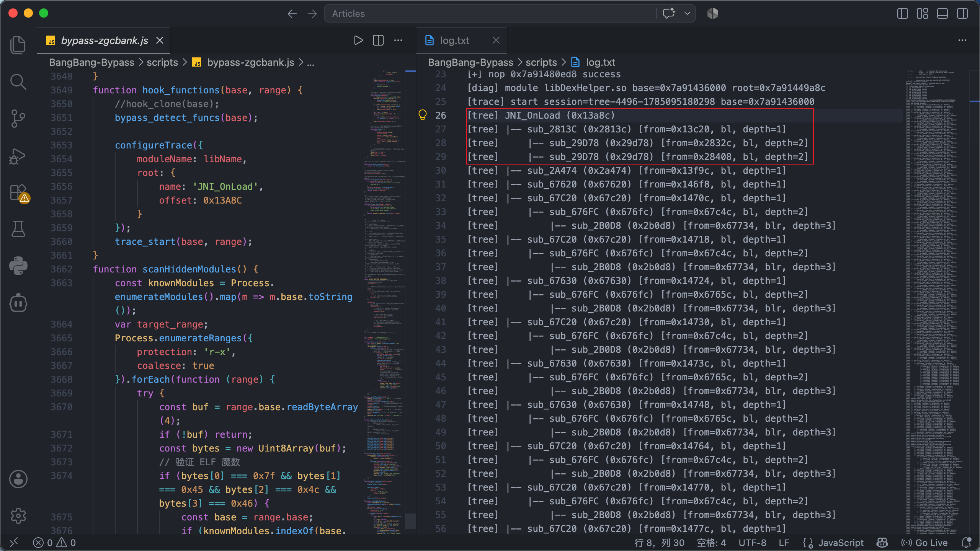Close the bypass-zgcbank.js tab

point(160,41)
